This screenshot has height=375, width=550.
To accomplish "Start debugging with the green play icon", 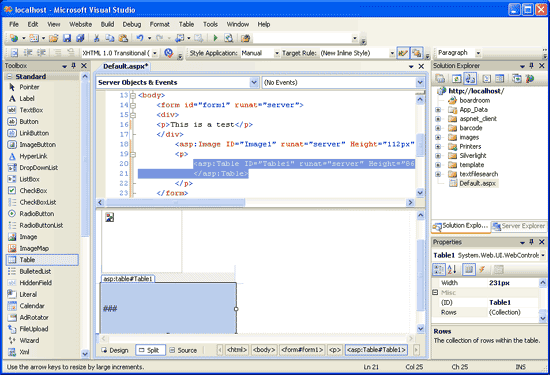I will point(215,38).
